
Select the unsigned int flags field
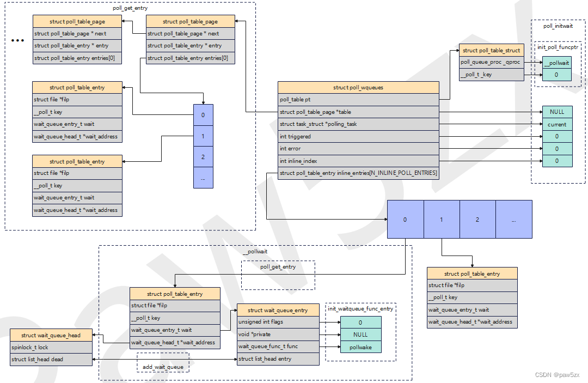point(278,322)
